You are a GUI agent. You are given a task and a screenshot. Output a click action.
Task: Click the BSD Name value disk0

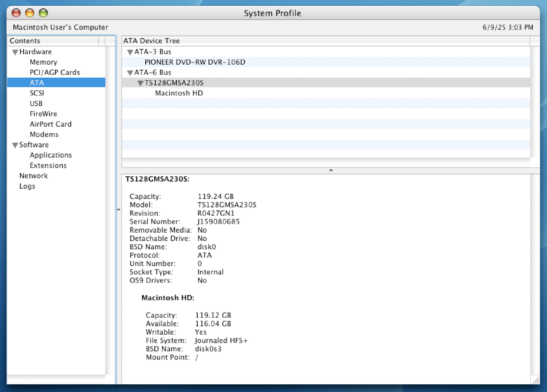point(207,247)
